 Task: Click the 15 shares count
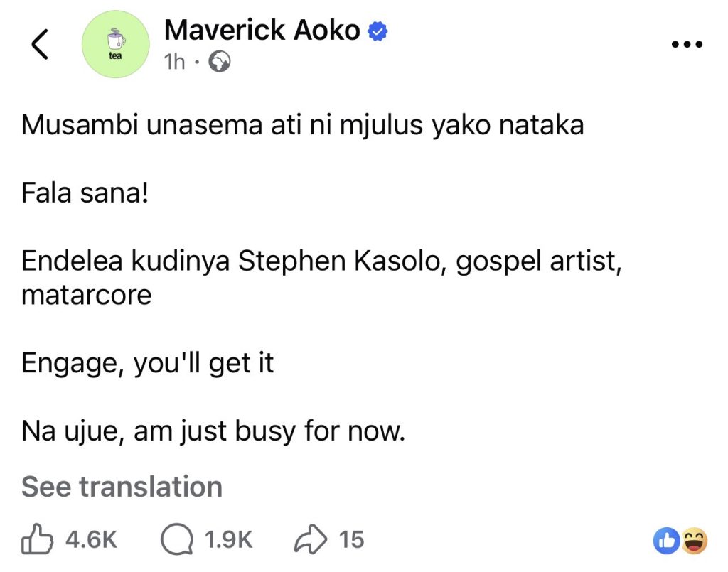coord(351,540)
